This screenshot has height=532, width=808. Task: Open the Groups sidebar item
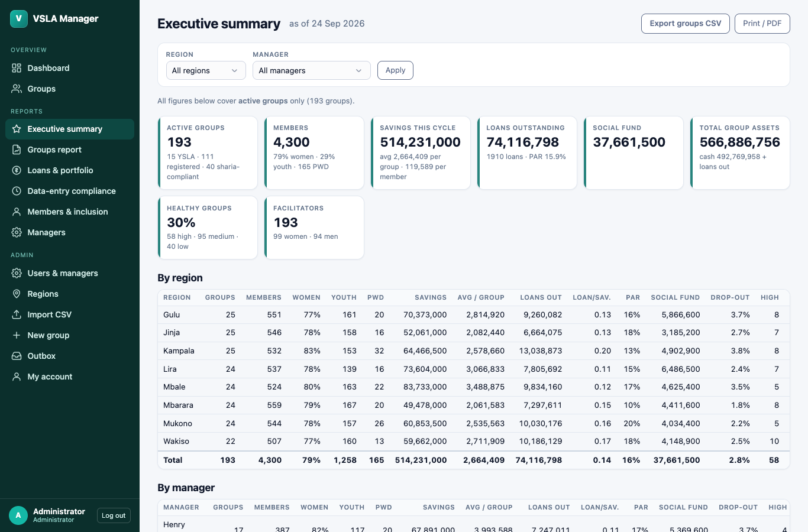(70, 89)
